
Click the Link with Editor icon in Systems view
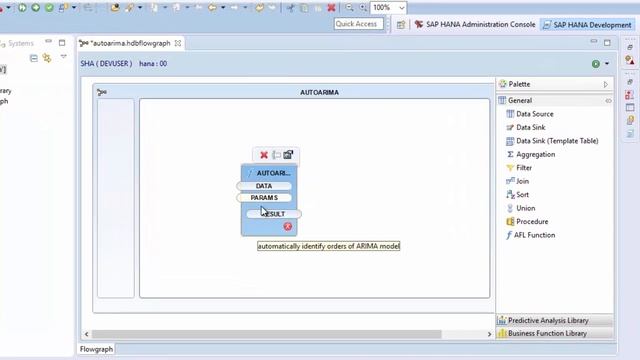tap(47, 58)
